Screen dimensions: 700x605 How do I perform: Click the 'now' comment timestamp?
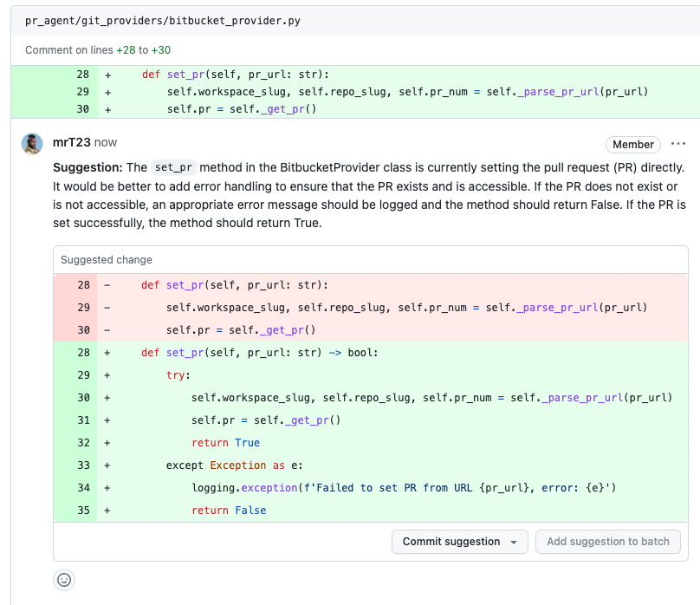106,142
